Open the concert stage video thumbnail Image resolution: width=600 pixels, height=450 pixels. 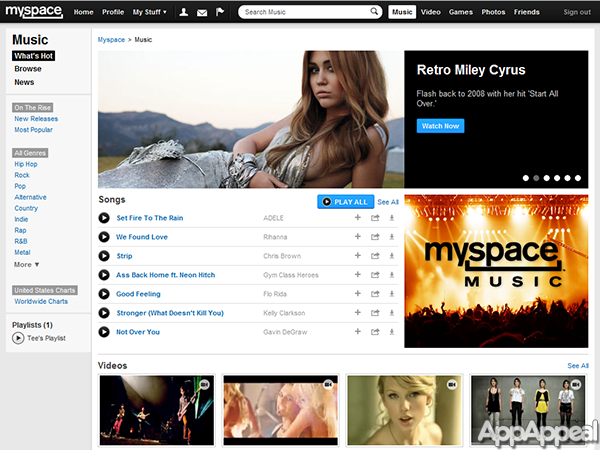point(157,410)
